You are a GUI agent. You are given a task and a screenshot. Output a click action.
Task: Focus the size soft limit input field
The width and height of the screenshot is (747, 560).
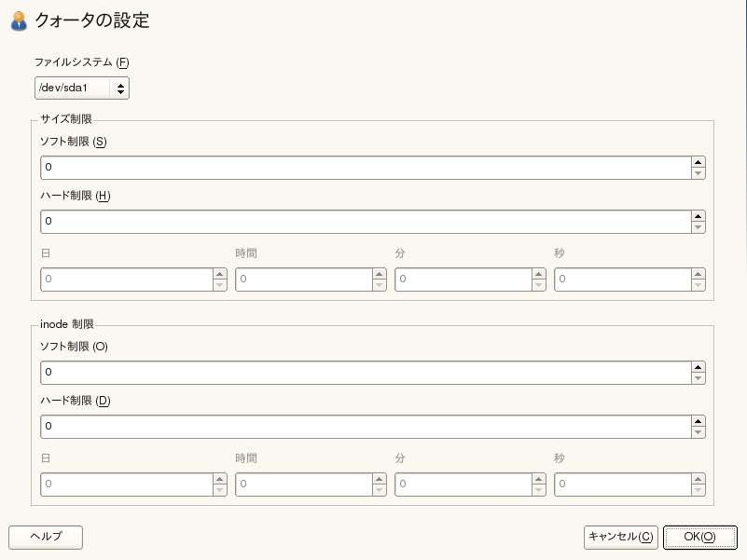pyautogui.click(x=366, y=168)
